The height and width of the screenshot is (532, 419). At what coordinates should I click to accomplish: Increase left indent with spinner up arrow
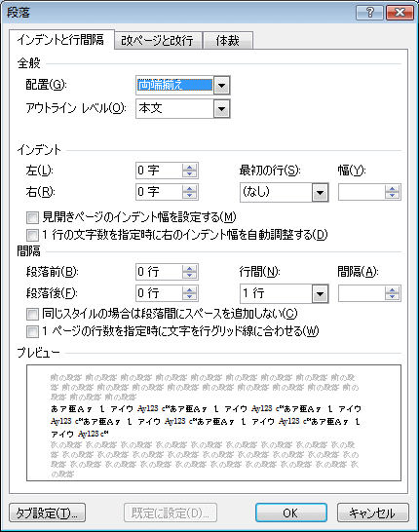click(189, 167)
